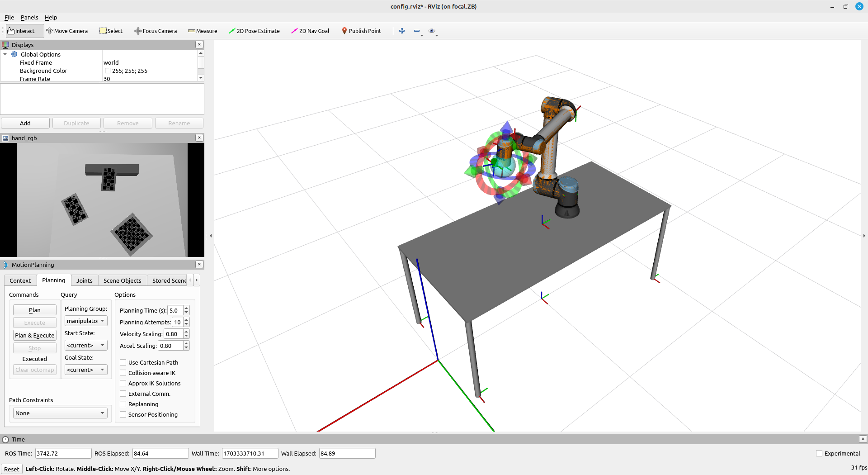Activate the Move Camera tool
The width and height of the screenshot is (868, 475).
pyautogui.click(x=67, y=31)
